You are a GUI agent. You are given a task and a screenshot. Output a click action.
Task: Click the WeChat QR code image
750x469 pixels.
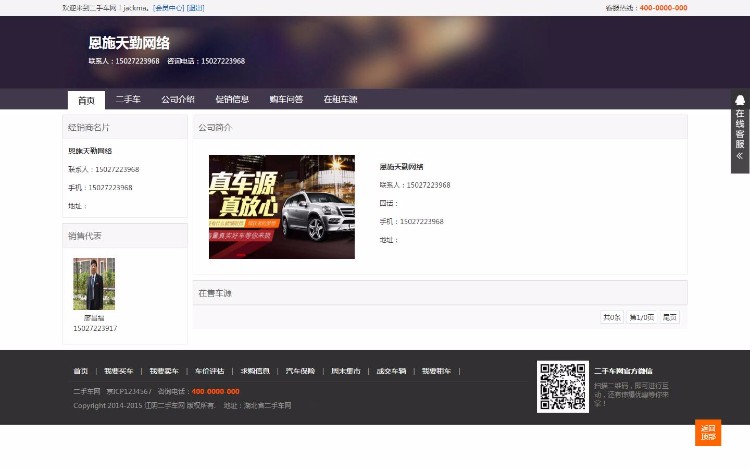coord(563,387)
